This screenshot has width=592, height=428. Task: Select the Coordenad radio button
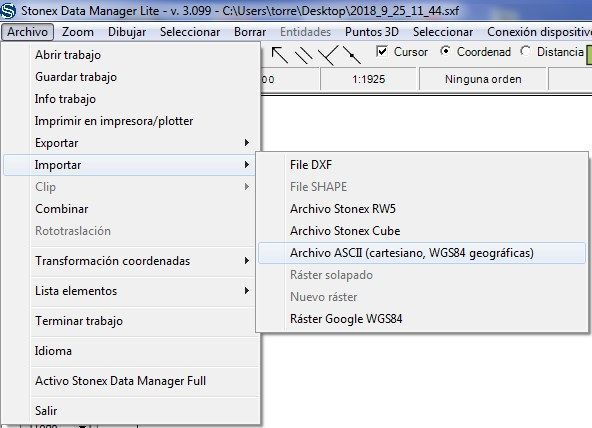446,51
